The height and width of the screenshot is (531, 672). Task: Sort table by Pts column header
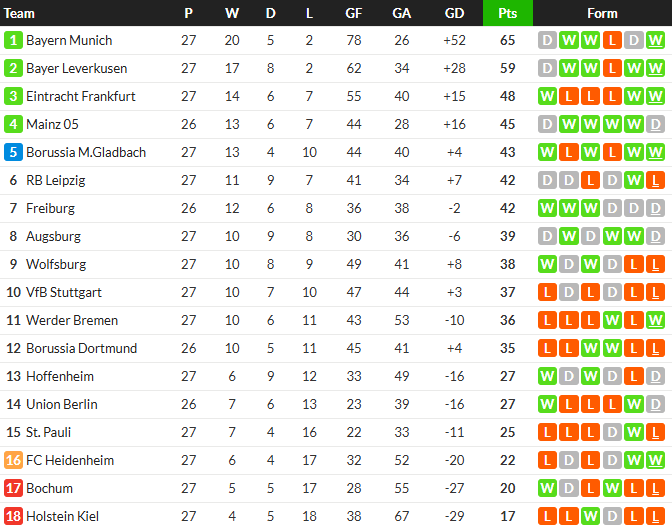tap(507, 13)
